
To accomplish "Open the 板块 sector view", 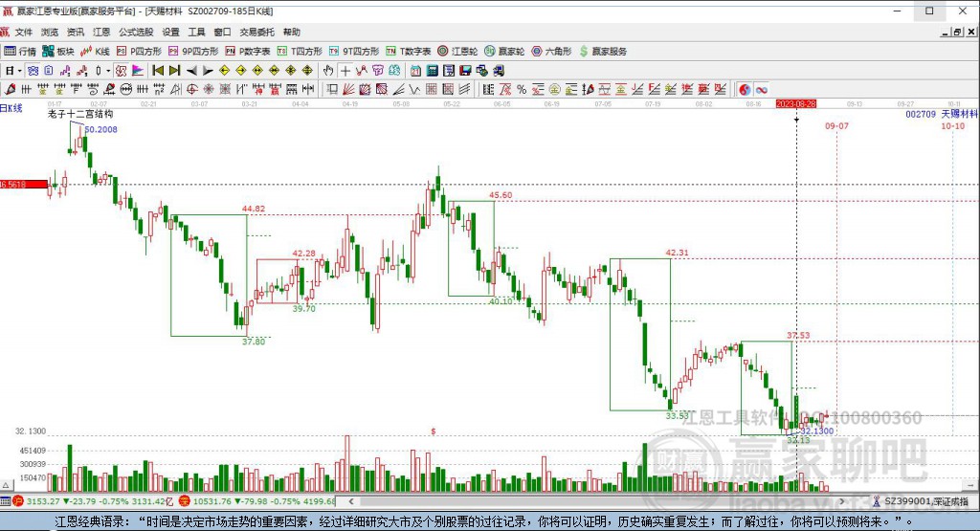I will 58,52.
